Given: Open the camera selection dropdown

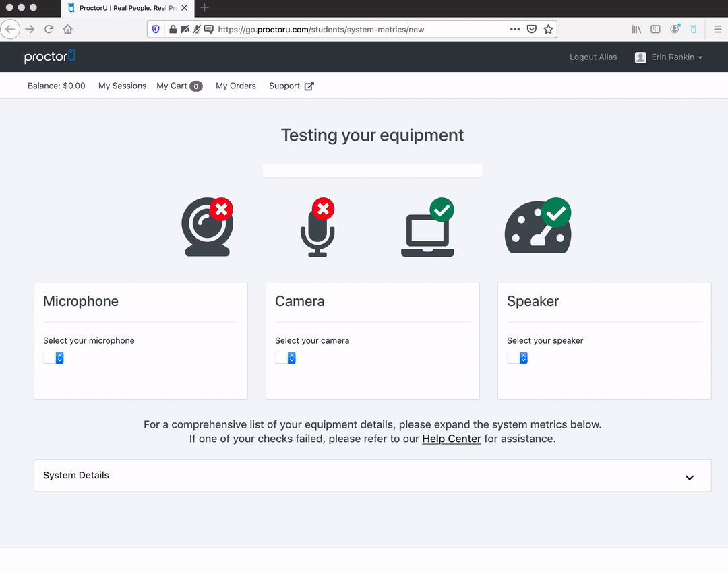Looking at the screenshot, I should point(285,358).
